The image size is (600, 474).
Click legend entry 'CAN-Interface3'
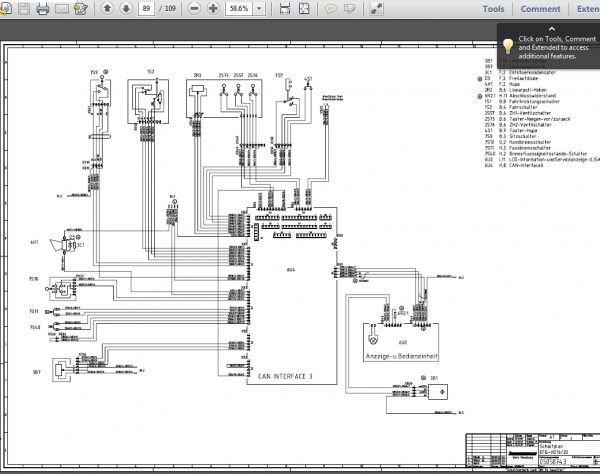coord(526,165)
